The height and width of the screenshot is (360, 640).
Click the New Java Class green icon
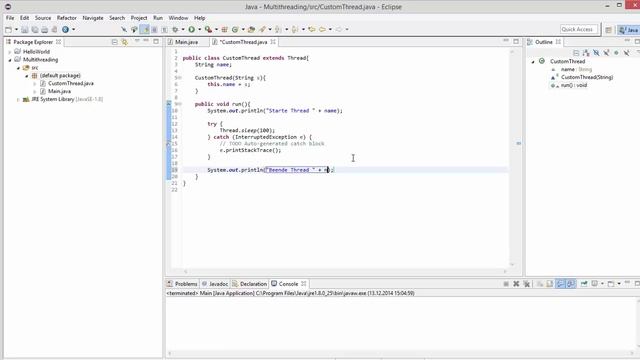(x=235, y=29)
